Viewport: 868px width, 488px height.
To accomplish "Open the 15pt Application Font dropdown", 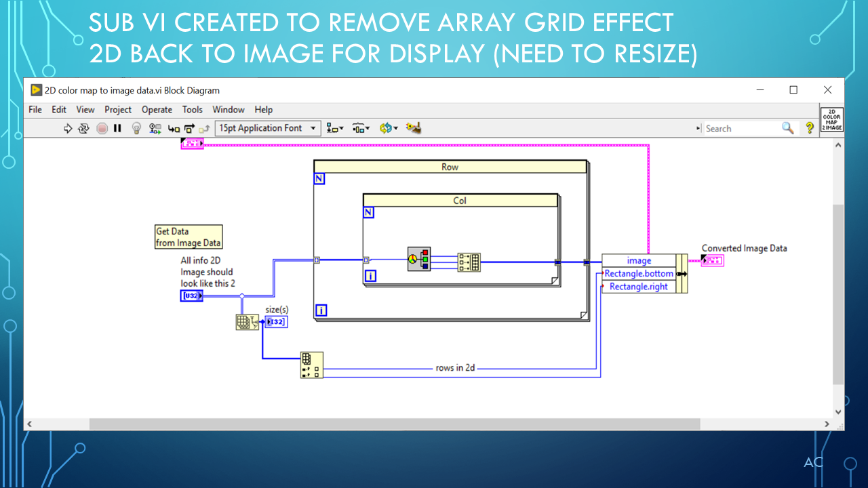I will (x=268, y=128).
